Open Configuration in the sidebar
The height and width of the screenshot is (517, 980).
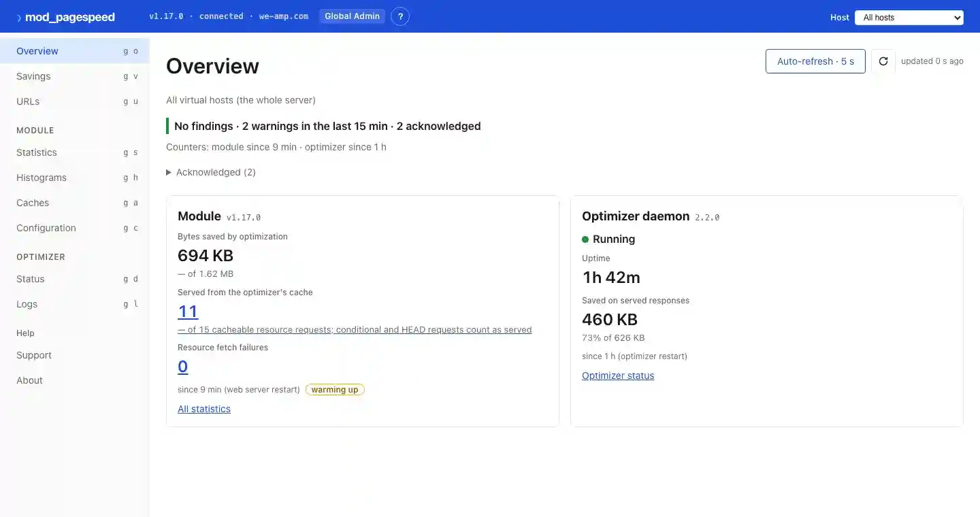point(75,228)
